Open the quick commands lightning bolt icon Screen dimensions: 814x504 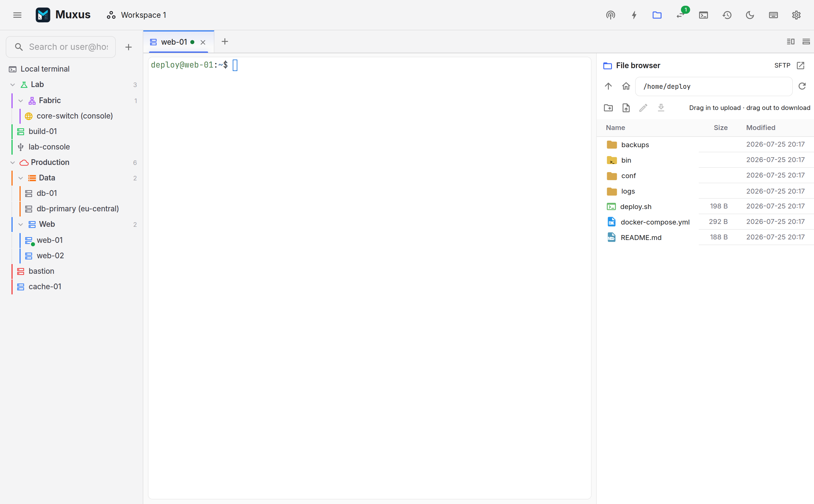(x=634, y=15)
